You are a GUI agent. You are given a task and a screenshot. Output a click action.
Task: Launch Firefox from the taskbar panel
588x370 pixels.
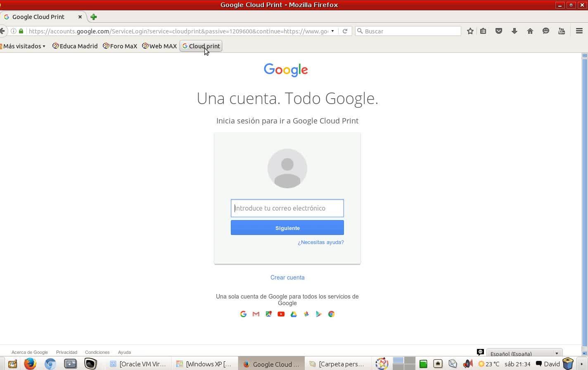point(30,363)
